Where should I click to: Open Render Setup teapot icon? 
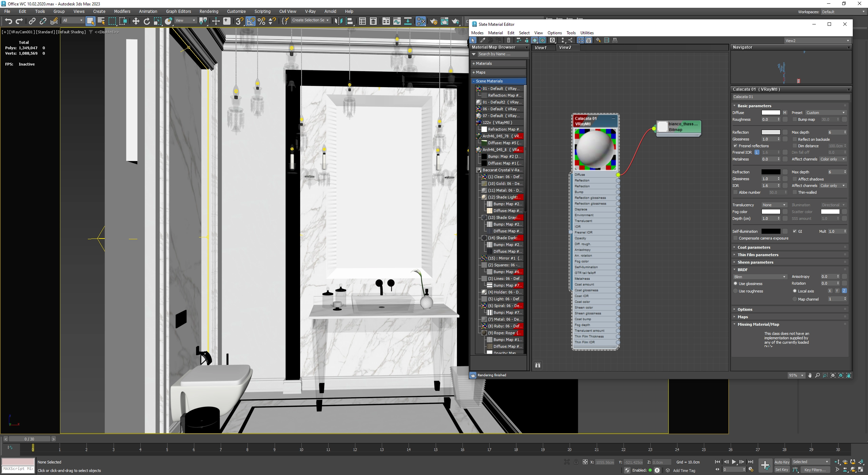433,21
